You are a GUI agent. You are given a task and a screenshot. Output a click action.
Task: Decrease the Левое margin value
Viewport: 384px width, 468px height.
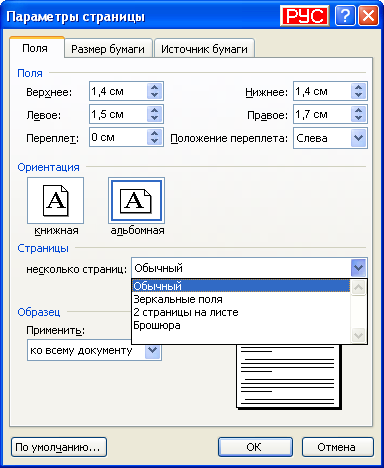154,118
